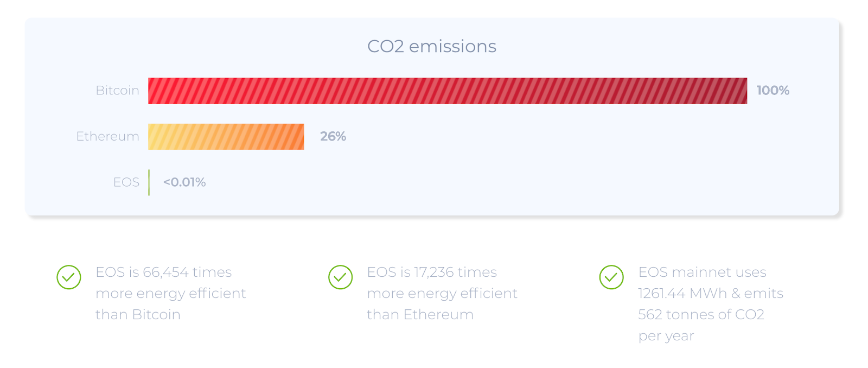Select the 100% value next to Bitcoin bar

point(773,91)
